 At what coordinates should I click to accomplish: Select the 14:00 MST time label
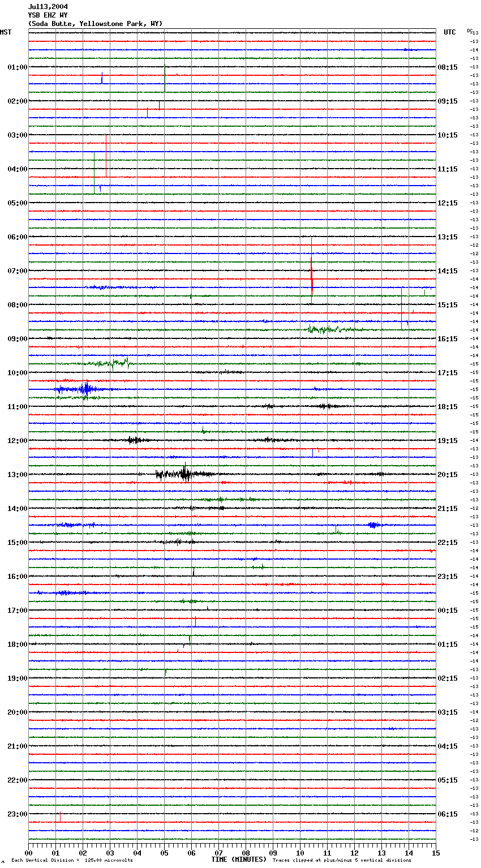(18, 509)
